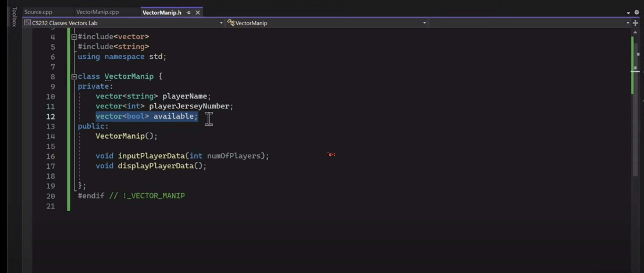Switch to the VectorManip.cpp tab

(x=97, y=12)
